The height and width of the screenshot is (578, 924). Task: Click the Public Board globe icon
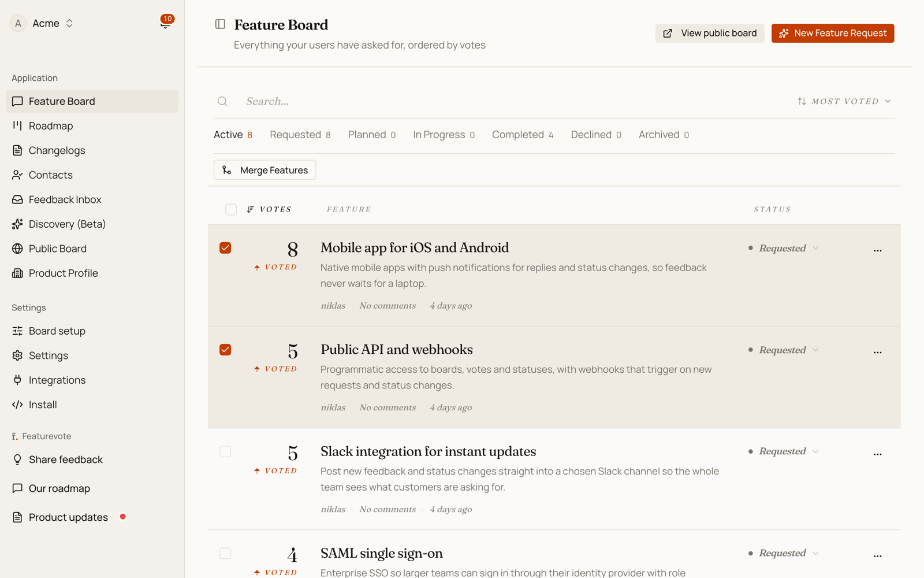17,249
